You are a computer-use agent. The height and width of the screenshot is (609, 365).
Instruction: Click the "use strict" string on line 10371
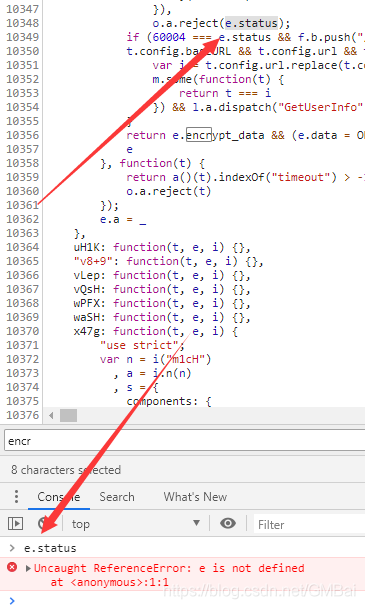tap(139, 345)
